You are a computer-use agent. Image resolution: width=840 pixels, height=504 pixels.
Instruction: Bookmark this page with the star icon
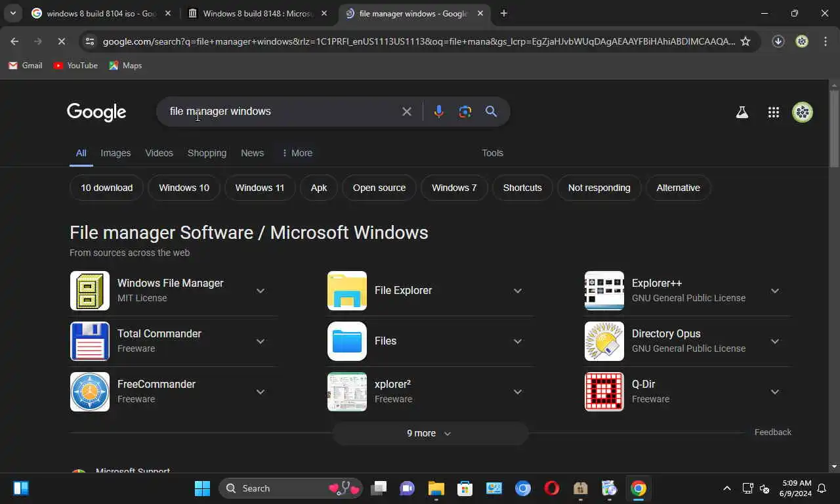click(745, 41)
